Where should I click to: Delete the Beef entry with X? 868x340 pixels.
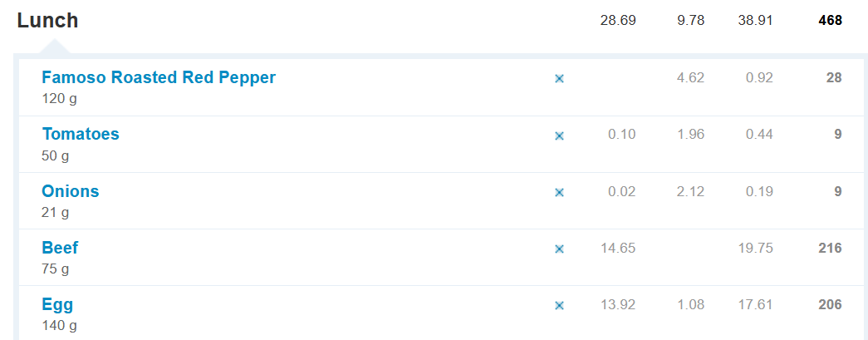(559, 249)
